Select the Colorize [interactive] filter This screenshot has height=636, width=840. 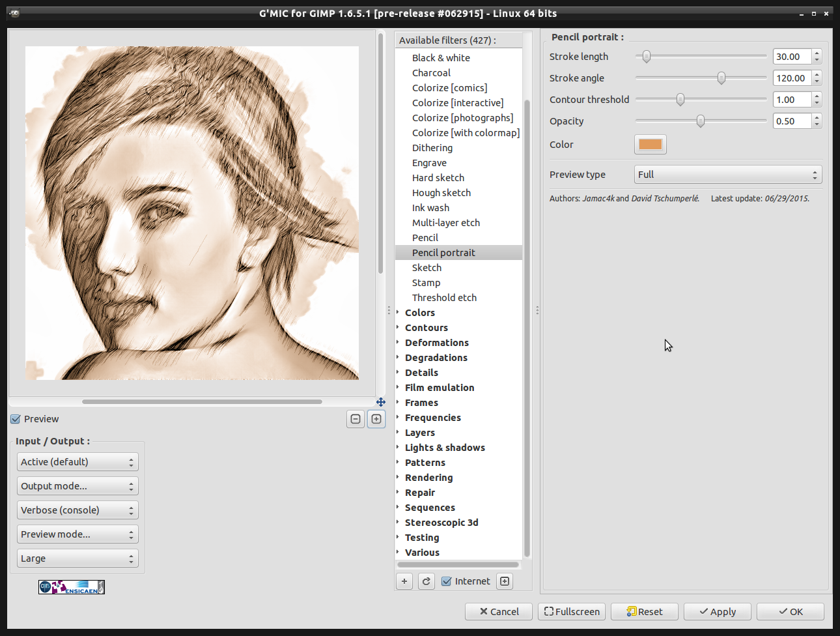pos(458,103)
